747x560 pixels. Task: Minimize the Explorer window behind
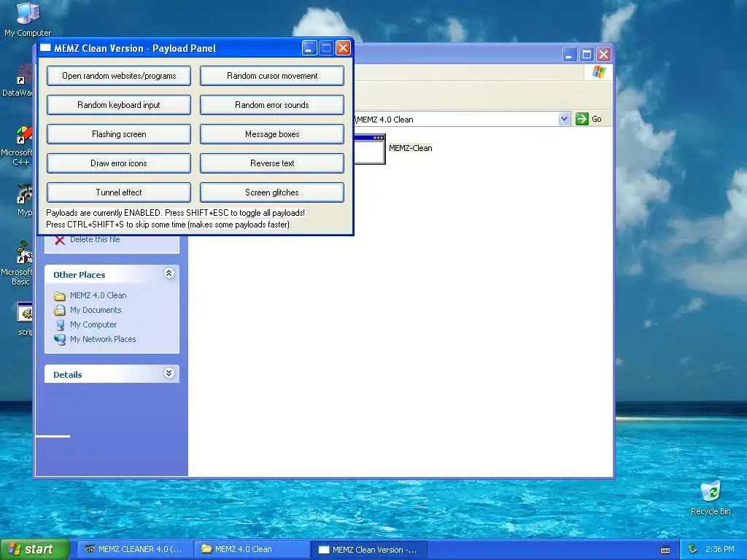point(569,54)
